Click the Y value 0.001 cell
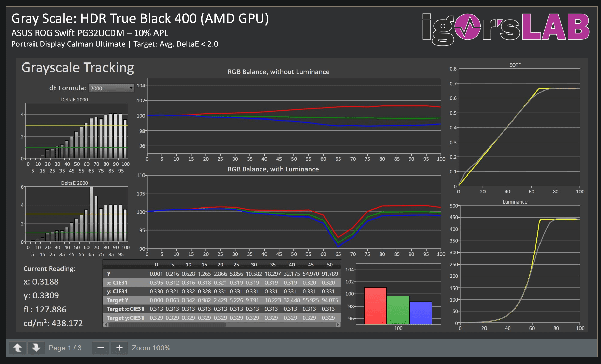Screen dimensions: 601x364 click(x=156, y=274)
